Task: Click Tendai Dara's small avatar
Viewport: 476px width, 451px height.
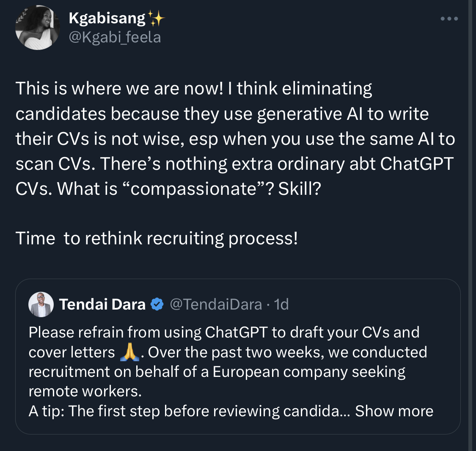Action: pyautogui.click(x=41, y=304)
